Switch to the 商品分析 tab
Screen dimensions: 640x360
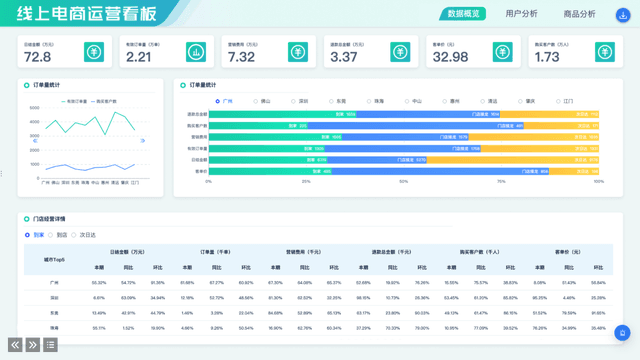pos(579,14)
